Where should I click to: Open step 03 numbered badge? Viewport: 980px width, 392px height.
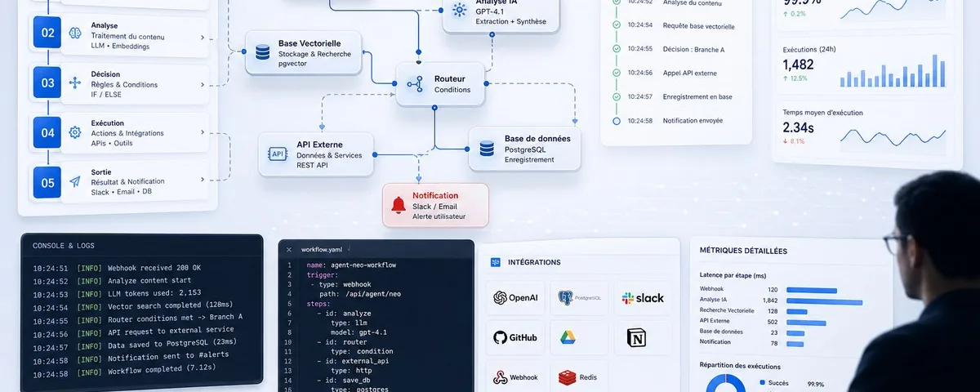click(48, 82)
